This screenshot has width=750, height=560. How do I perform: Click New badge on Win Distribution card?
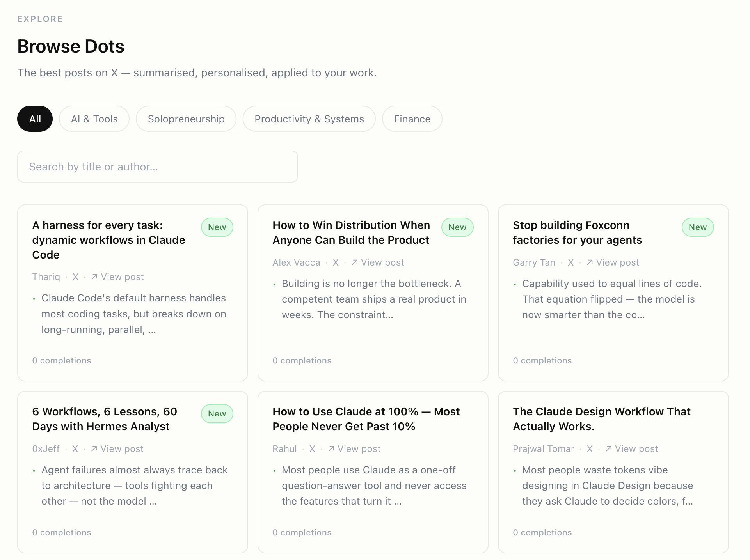(x=457, y=227)
